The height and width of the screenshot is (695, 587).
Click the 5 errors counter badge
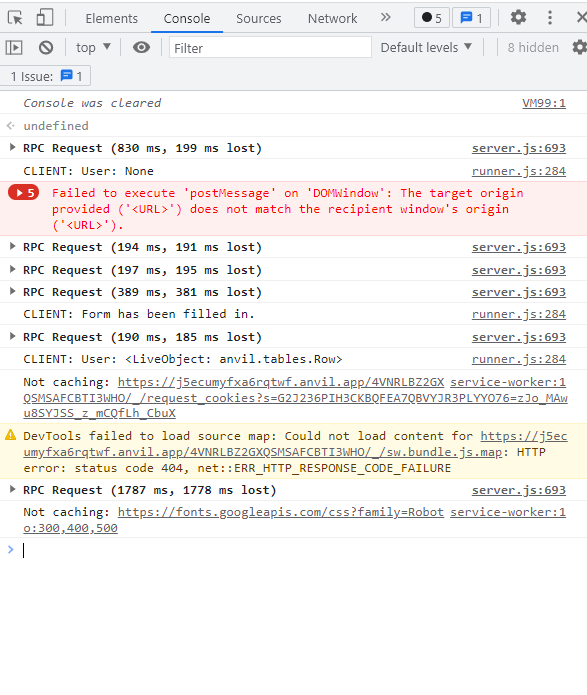click(431, 18)
